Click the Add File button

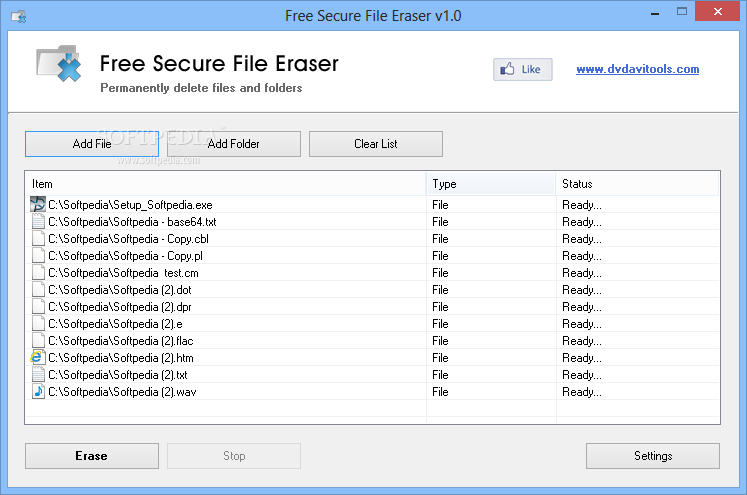[92, 144]
